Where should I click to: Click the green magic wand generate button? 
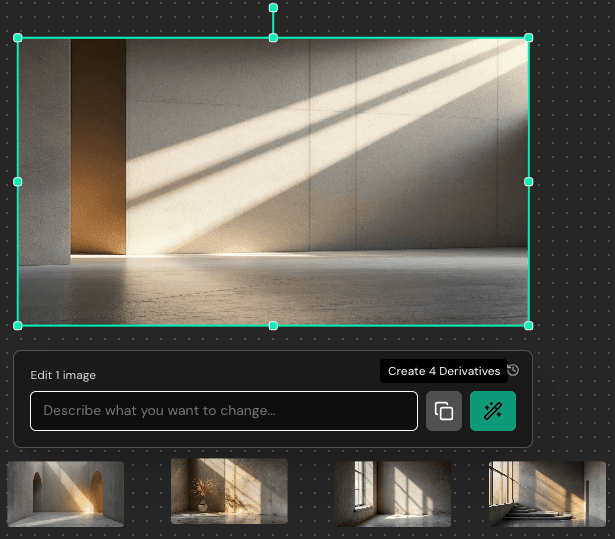(492, 411)
